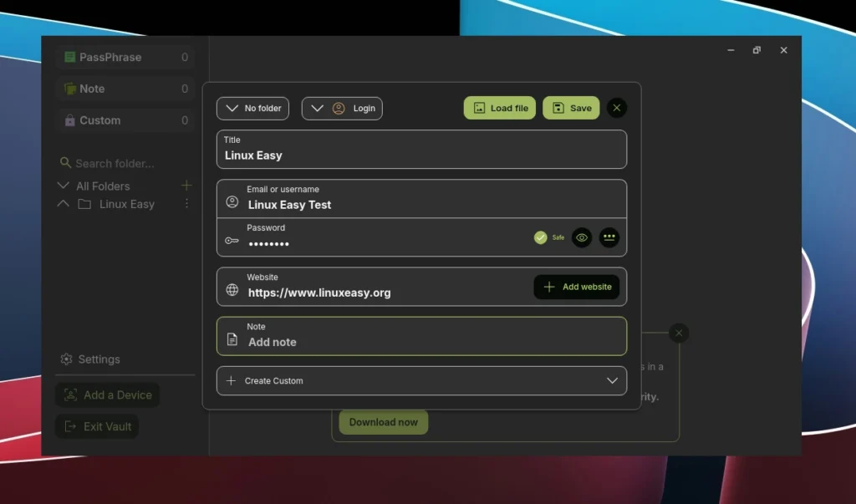Select the PassPhrase category icon in sidebar
This screenshot has height=504, width=856.
pos(70,57)
